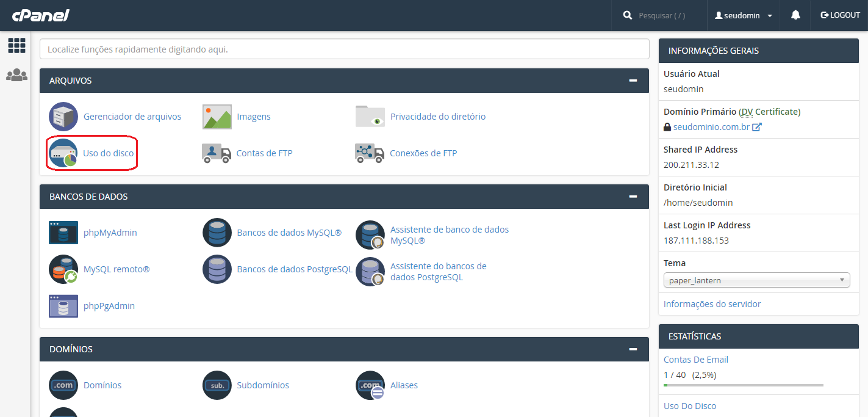Open the phpPgAdmin icon
868x417 pixels.
(x=63, y=306)
